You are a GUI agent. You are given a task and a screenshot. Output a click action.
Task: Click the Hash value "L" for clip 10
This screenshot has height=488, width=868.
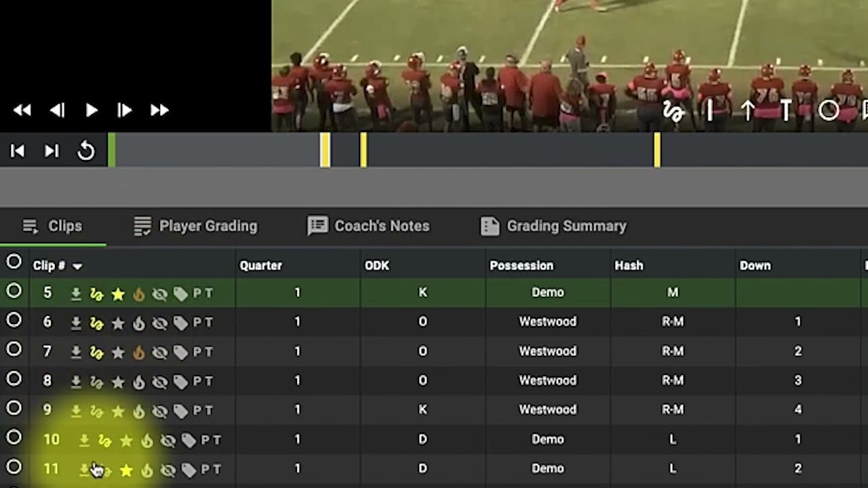point(673,439)
